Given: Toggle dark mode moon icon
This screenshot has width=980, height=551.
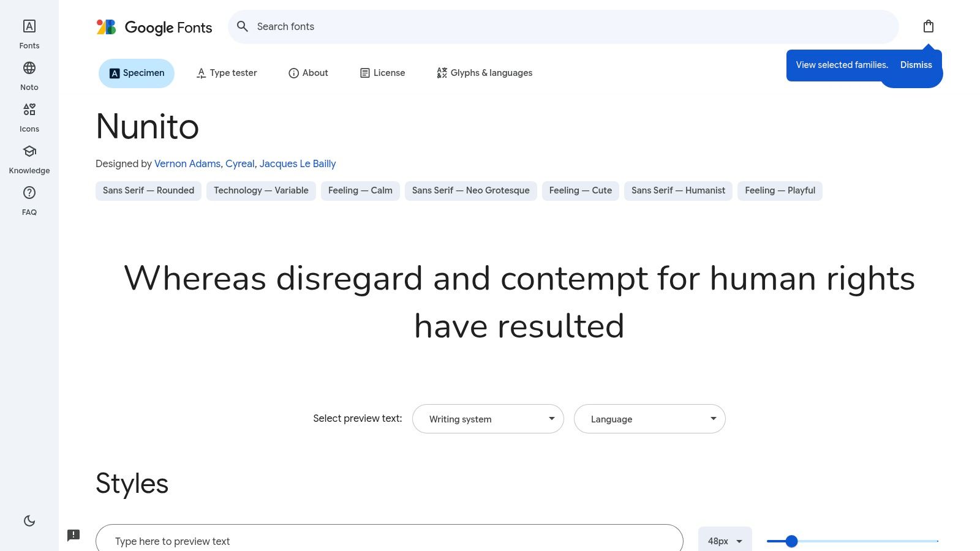Looking at the screenshot, I should 29,521.
